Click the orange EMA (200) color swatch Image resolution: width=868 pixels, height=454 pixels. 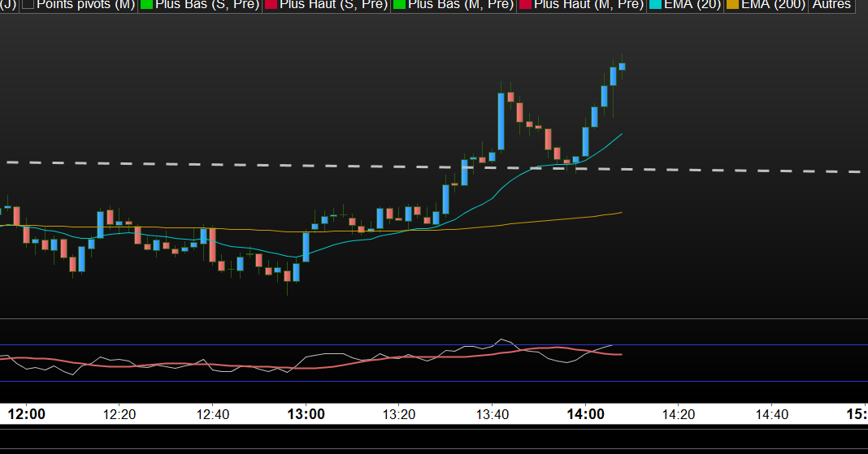[732, 4]
